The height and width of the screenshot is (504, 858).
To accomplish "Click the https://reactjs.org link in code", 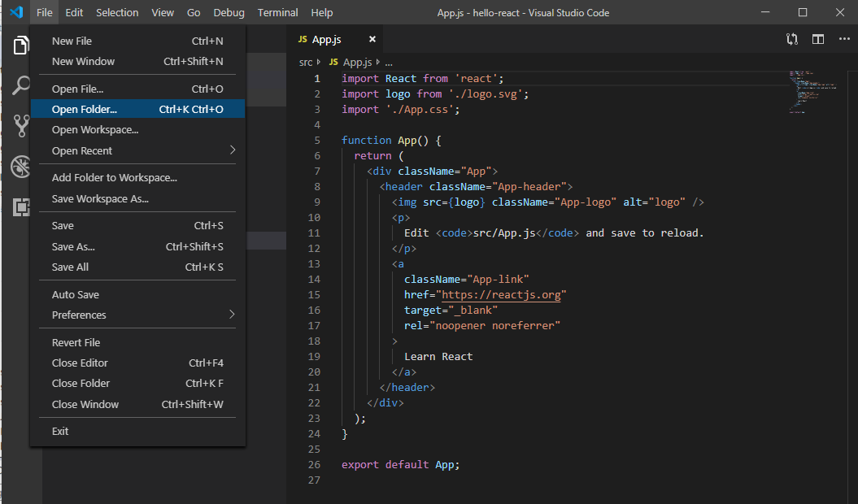I will (501, 295).
